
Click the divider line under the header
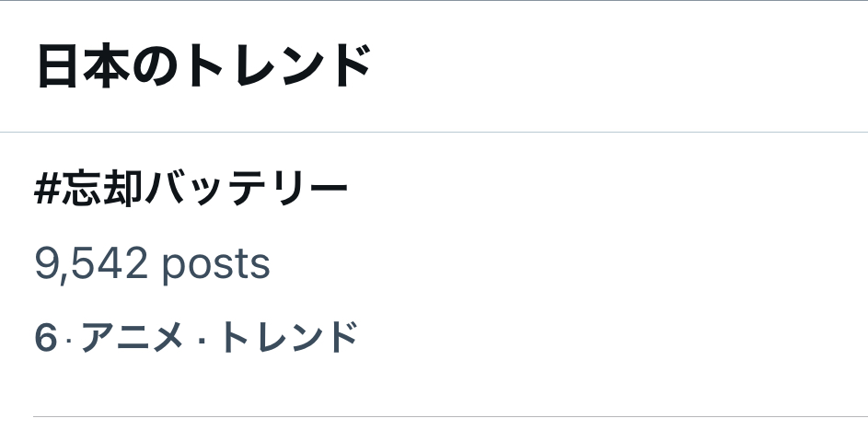click(x=434, y=132)
